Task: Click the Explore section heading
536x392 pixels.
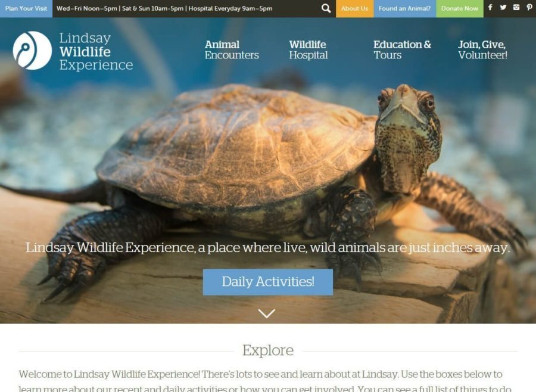Action: [268, 350]
